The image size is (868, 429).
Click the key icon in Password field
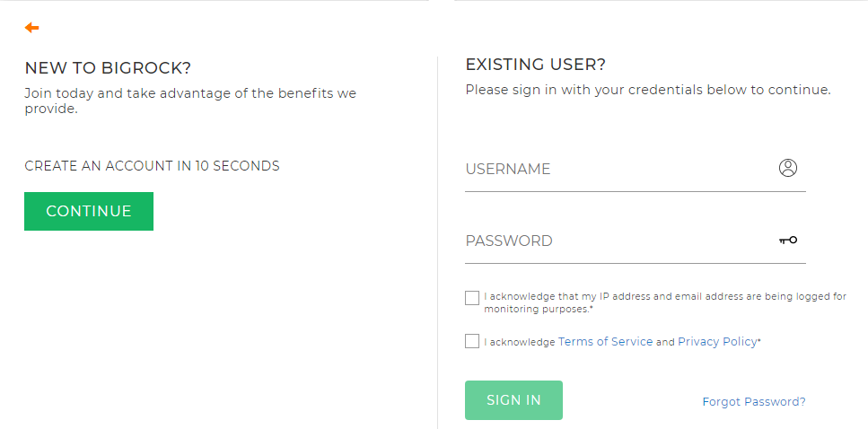pyautogui.click(x=788, y=241)
